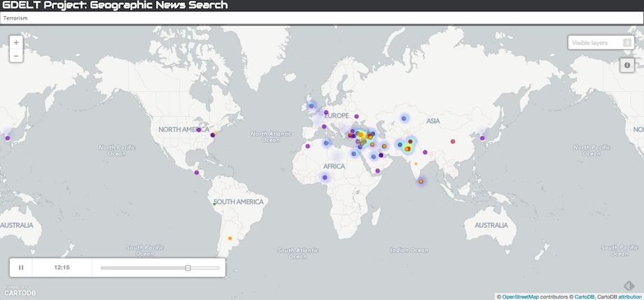The width and height of the screenshot is (644, 300).
Task: Click the event marker near Sri Lanka
Action: tap(421, 182)
